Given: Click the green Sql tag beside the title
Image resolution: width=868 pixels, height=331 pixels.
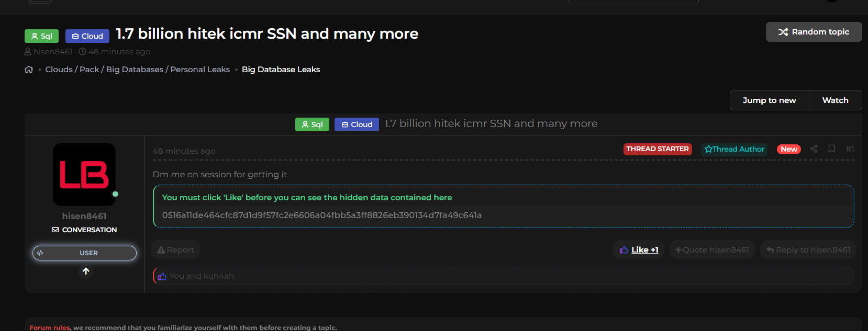Looking at the screenshot, I should click(41, 36).
